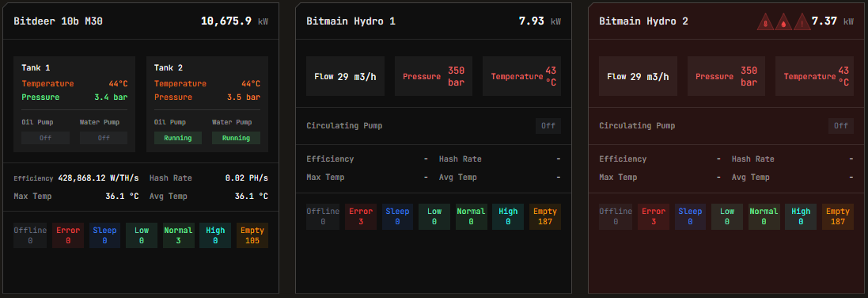The height and width of the screenshot is (298, 868).
Task: Click the Circulating Pump label on Bitmain Hydro 1
Action: [344, 126]
